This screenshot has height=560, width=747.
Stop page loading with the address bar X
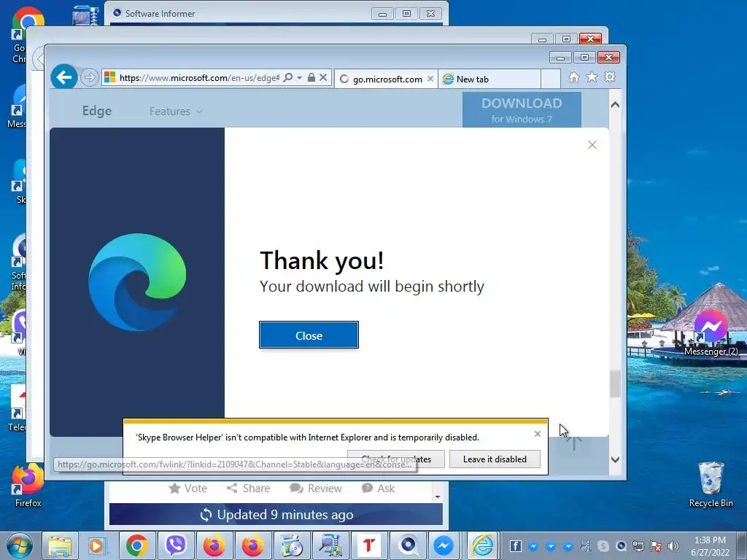(323, 77)
